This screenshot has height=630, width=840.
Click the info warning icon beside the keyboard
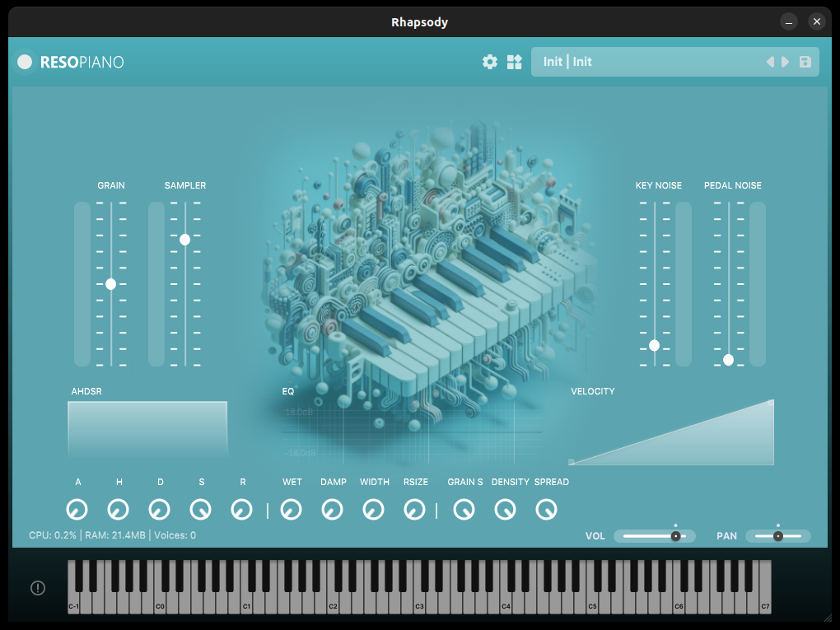[38, 588]
